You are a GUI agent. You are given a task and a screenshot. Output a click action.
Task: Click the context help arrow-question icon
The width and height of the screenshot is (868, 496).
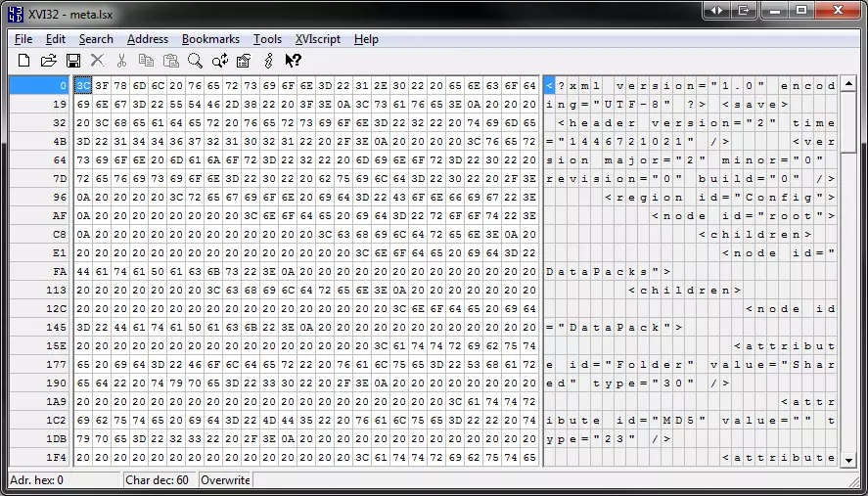click(293, 61)
